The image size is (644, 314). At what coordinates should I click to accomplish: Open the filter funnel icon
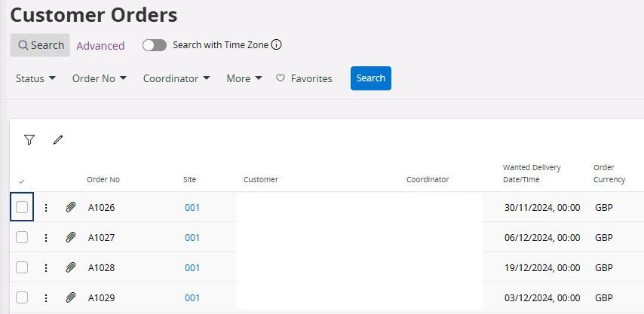[29, 140]
